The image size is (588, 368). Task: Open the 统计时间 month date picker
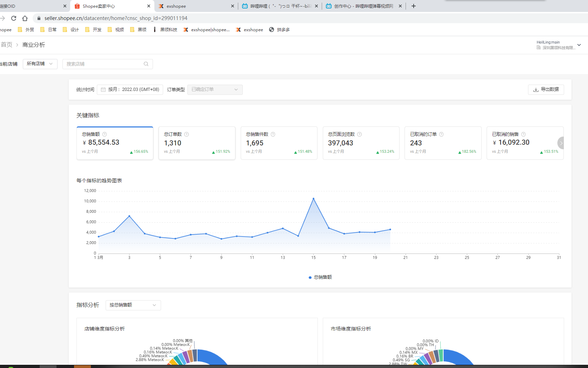130,90
